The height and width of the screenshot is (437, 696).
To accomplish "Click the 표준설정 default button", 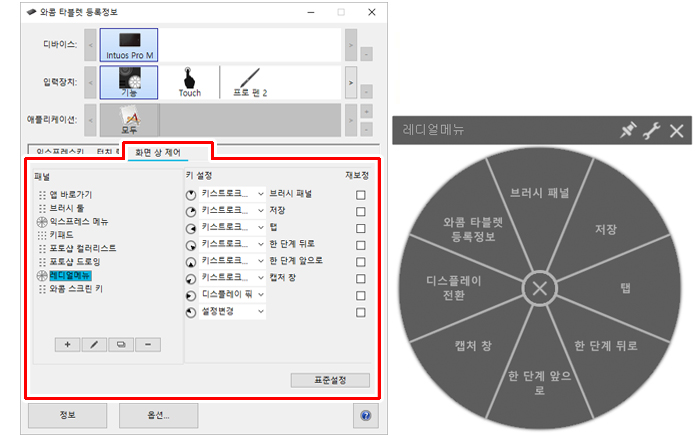I will click(x=330, y=380).
